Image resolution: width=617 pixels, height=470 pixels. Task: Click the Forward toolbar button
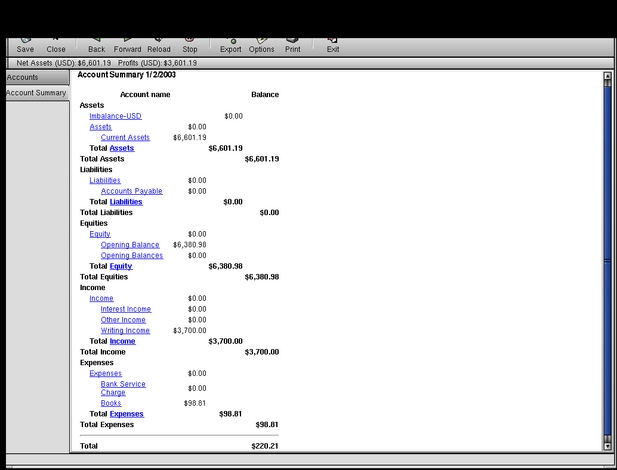(127, 45)
